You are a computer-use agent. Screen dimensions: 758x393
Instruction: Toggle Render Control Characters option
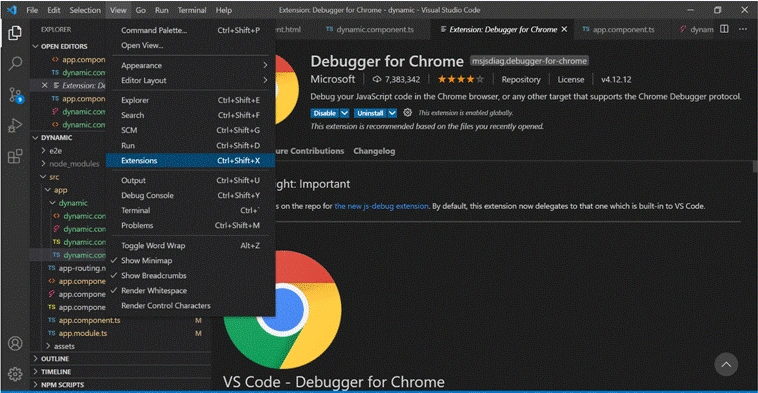(x=190, y=306)
